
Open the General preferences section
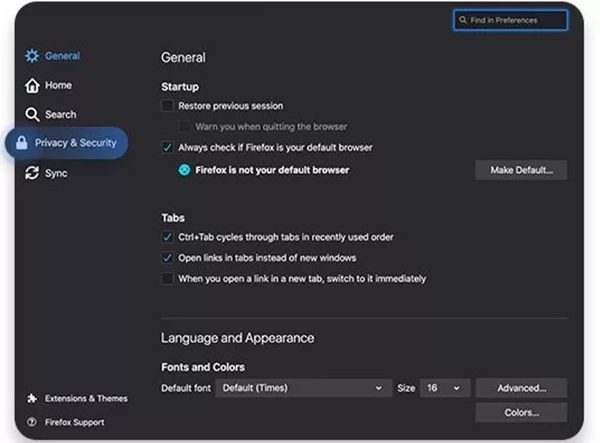(53, 56)
